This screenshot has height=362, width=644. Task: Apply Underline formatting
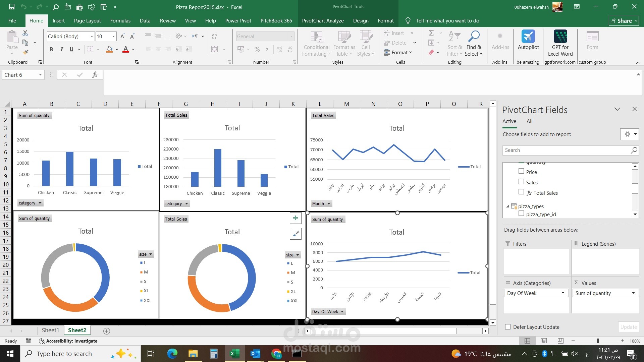71,49
